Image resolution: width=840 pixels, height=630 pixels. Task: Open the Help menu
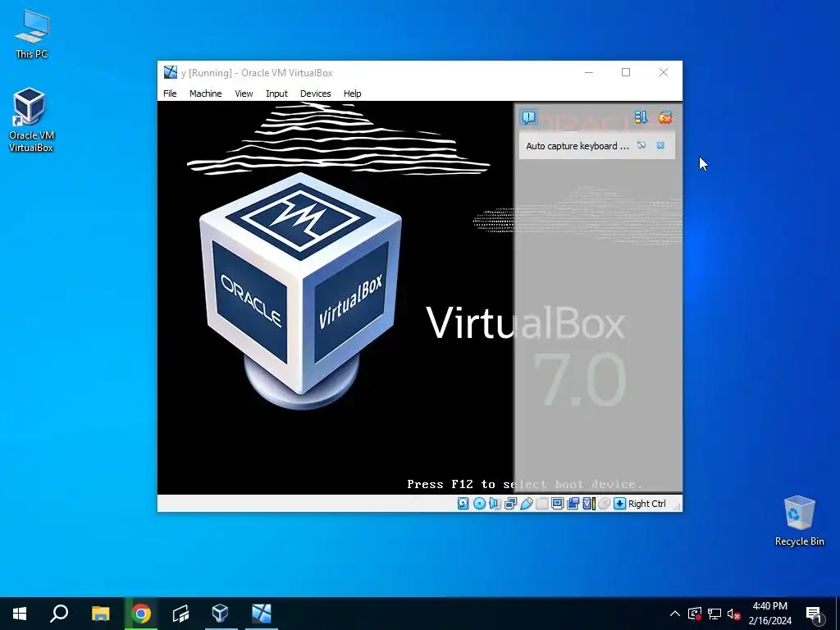[352, 94]
